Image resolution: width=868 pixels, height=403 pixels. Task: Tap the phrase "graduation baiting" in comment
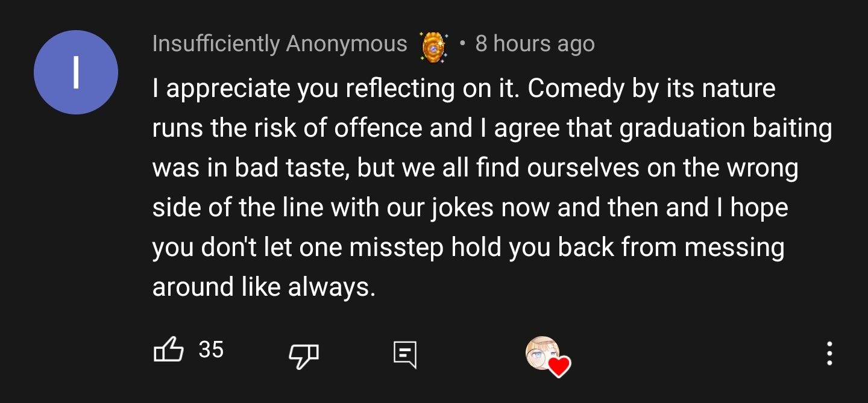(726, 129)
